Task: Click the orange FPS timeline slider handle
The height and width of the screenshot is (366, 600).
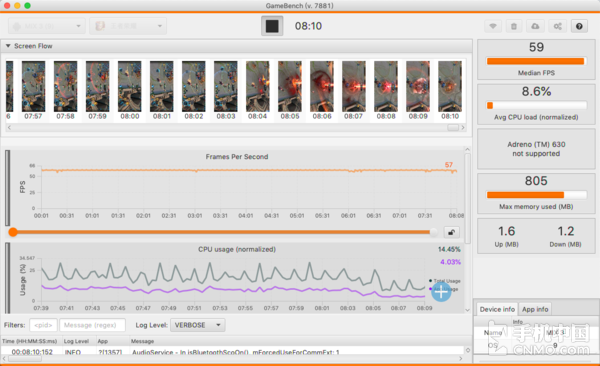Action: pyautogui.click(x=13, y=232)
